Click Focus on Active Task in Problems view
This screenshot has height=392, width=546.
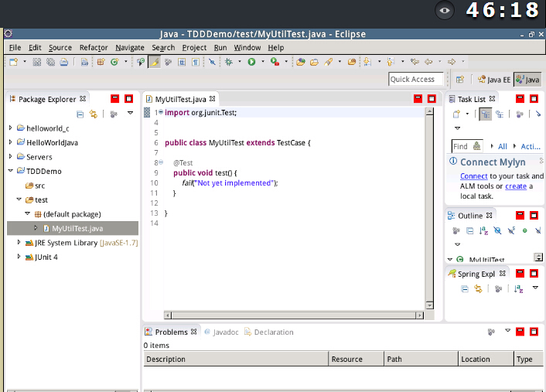pos(491,332)
